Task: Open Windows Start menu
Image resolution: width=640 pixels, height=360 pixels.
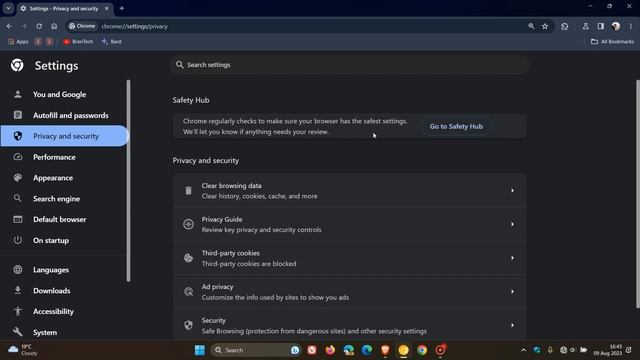Action: click(200, 350)
